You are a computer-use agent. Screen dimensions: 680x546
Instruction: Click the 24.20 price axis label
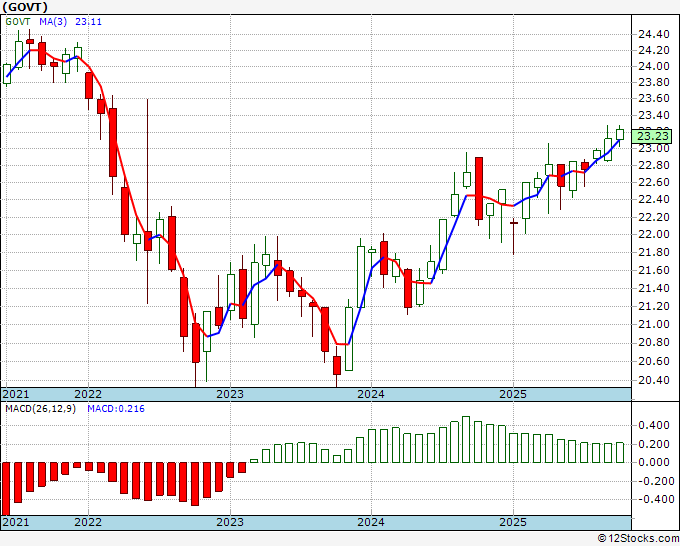(654, 50)
